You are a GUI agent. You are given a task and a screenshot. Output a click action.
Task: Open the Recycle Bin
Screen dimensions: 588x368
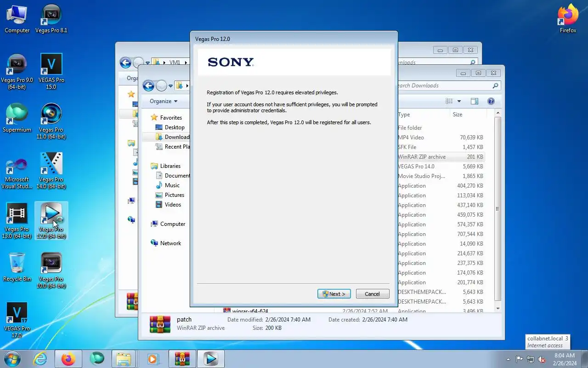pyautogui.click(x=17, y=267)
